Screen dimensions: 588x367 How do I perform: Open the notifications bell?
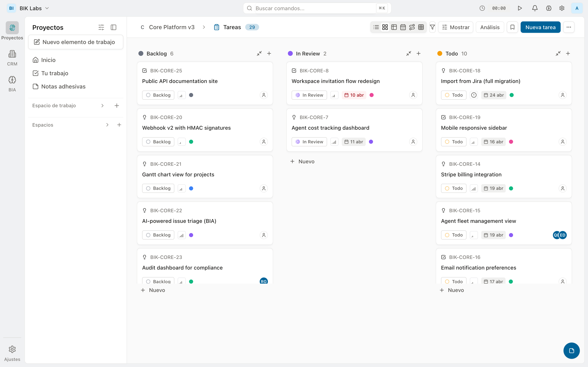(x=535, y=8)
